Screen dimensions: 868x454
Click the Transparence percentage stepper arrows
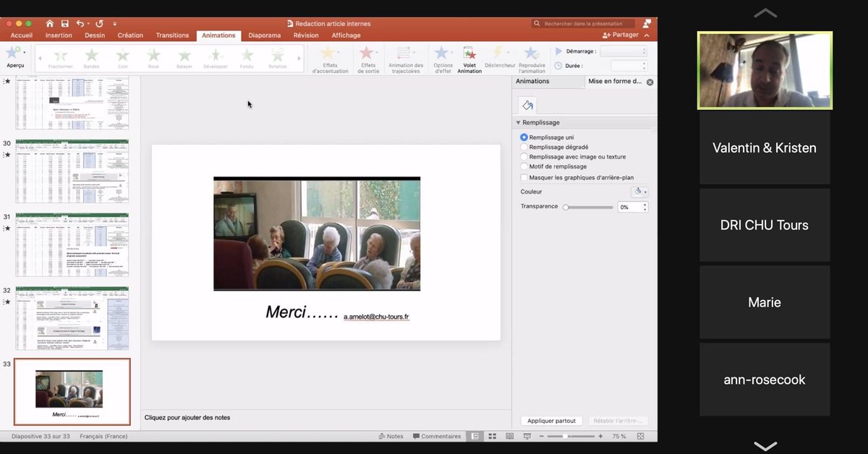tap(644, 207)
